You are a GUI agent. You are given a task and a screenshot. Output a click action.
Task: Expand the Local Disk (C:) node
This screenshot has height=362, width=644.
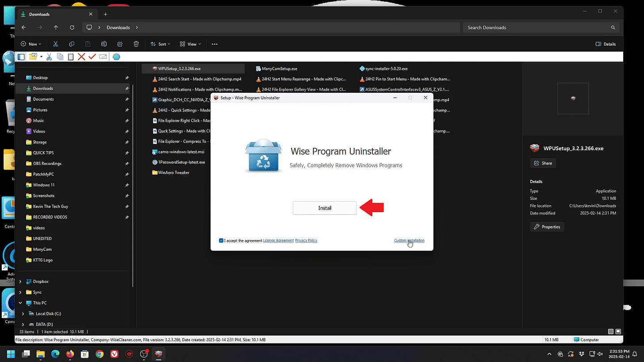tap(23, 314)
